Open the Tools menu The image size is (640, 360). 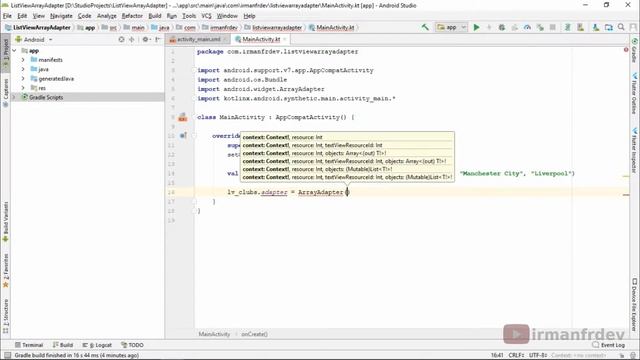(x=189, y=16)
